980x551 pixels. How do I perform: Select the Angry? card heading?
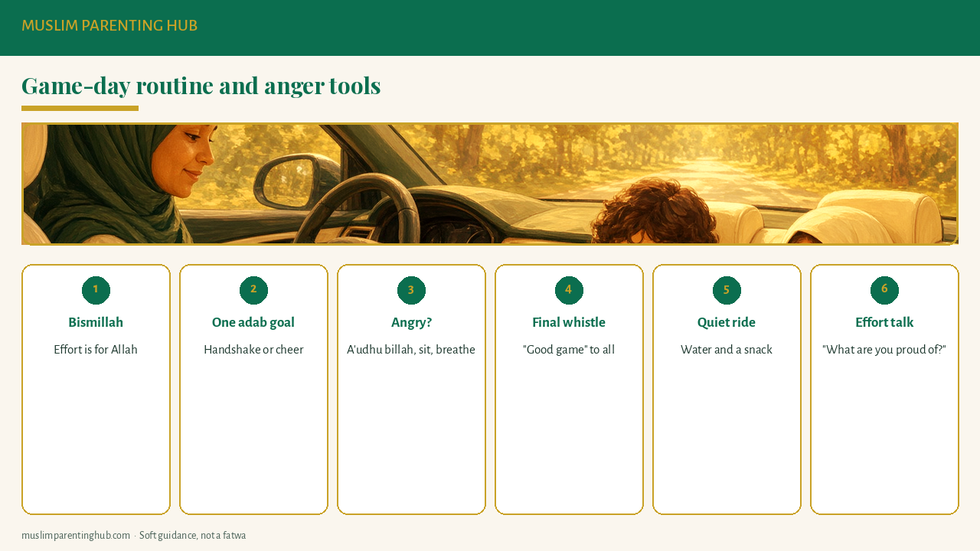(411, 322)
